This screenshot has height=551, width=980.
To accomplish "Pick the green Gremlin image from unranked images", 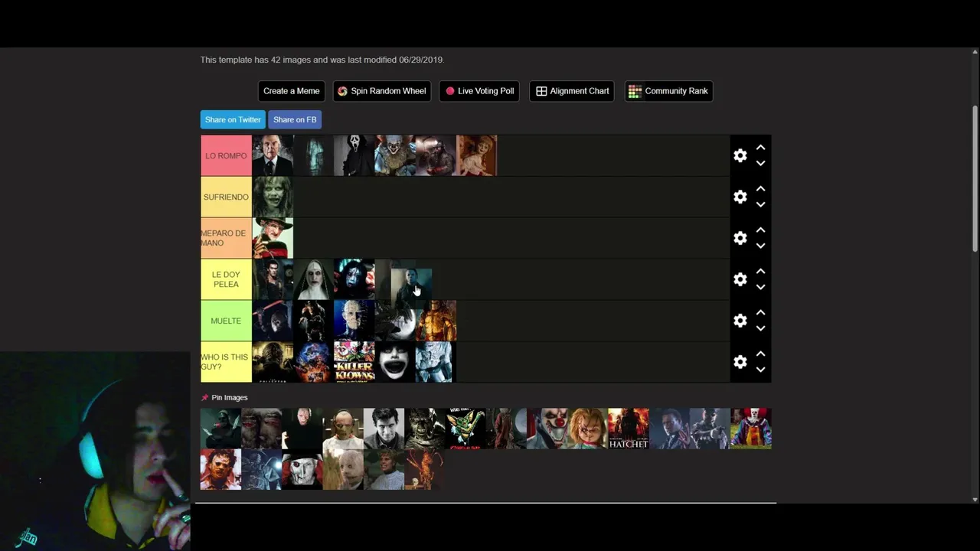I will pos(465,429).
